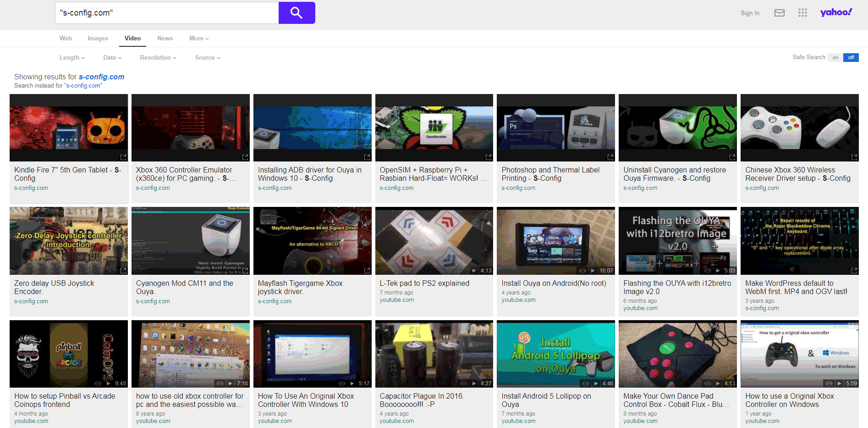Screen dimensions: 868x428
Task: Open external link icon on Installing ADB driver thumbnail
Action: (x=367, y=157)
